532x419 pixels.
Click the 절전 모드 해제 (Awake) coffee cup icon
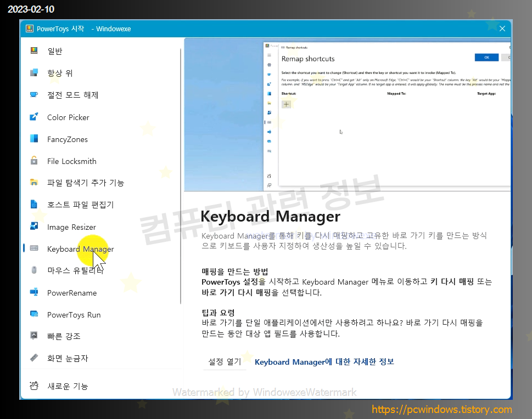(x=34, y=94)
